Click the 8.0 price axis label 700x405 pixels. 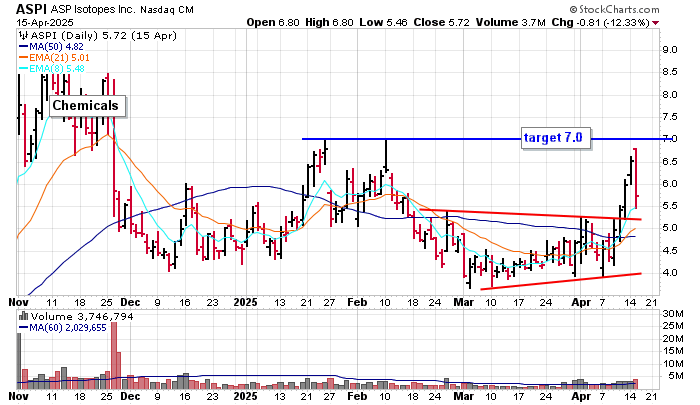click(668, 95)
